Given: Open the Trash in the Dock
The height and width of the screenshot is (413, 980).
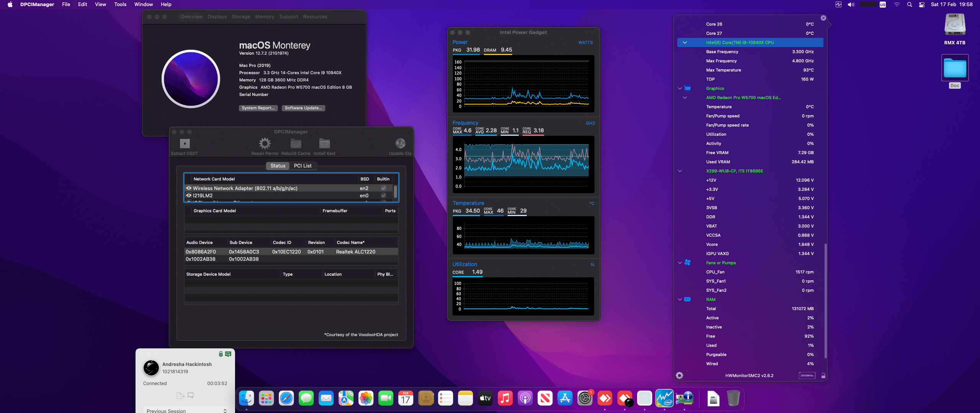Looking at the screenshot, I should (733, 398).
